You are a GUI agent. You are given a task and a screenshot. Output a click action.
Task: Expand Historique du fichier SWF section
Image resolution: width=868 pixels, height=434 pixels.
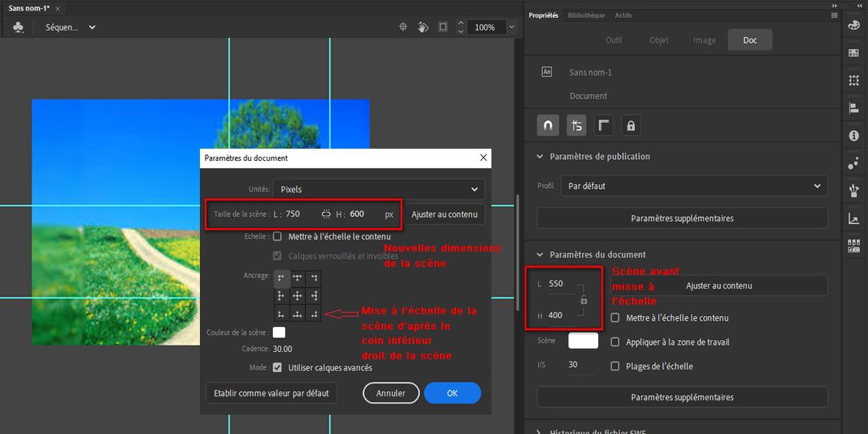540,432
